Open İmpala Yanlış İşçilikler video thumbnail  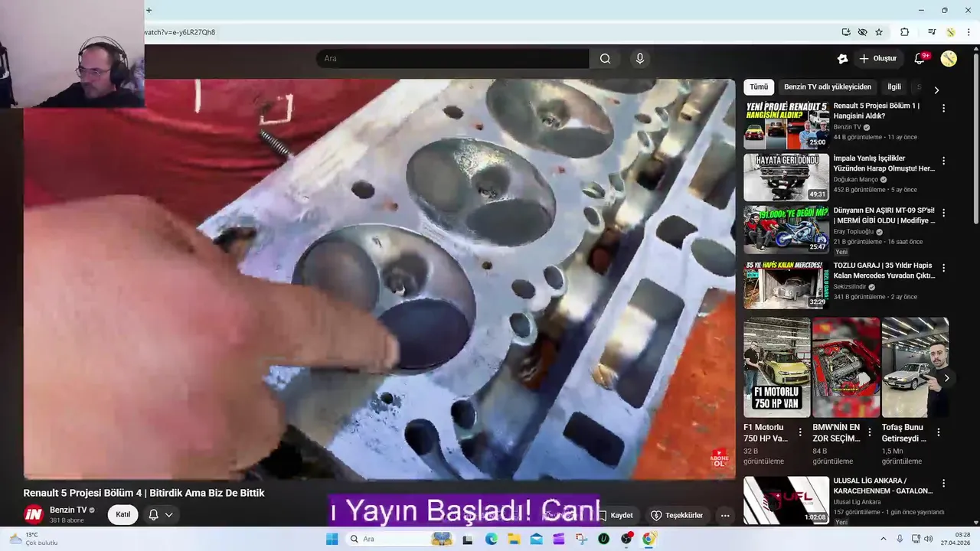pyautogui.click(x=786, y=178)
